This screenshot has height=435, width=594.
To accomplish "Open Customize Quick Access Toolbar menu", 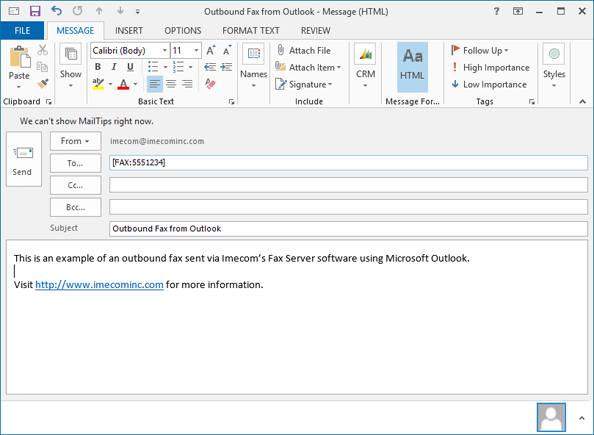I will click(x=138, y=12).
